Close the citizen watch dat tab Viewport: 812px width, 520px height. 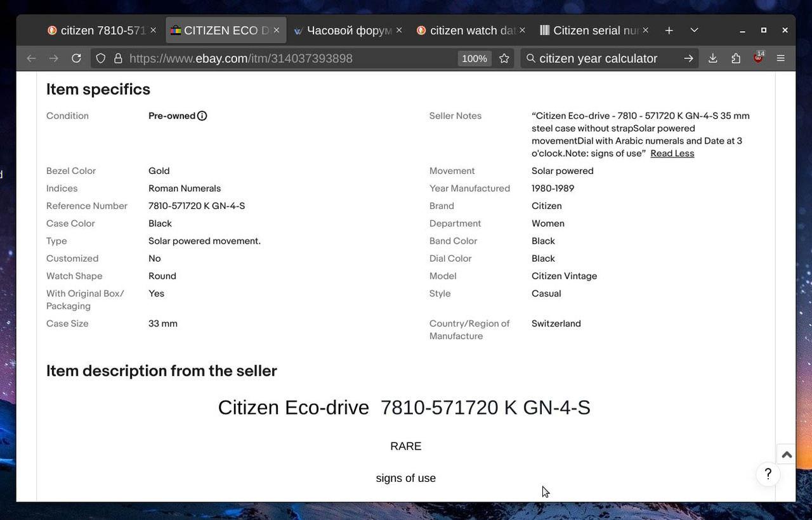(x=523, y=30)
